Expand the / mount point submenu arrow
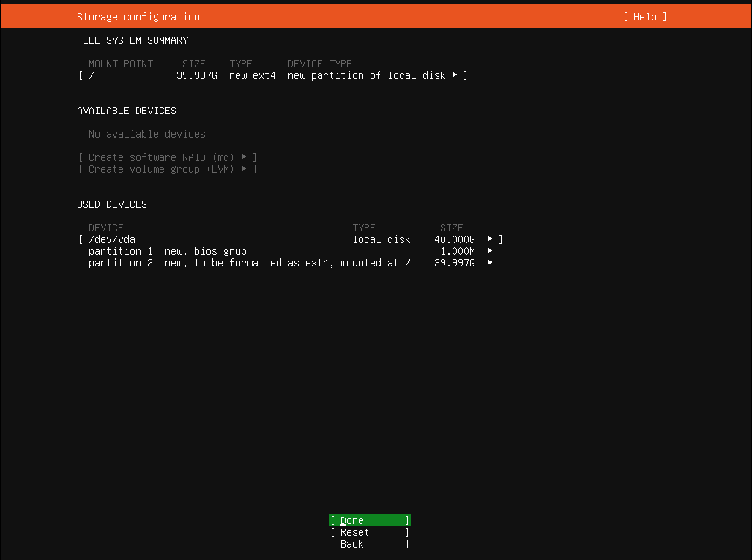This screenshot has width=752, height=560. [455, 75]
